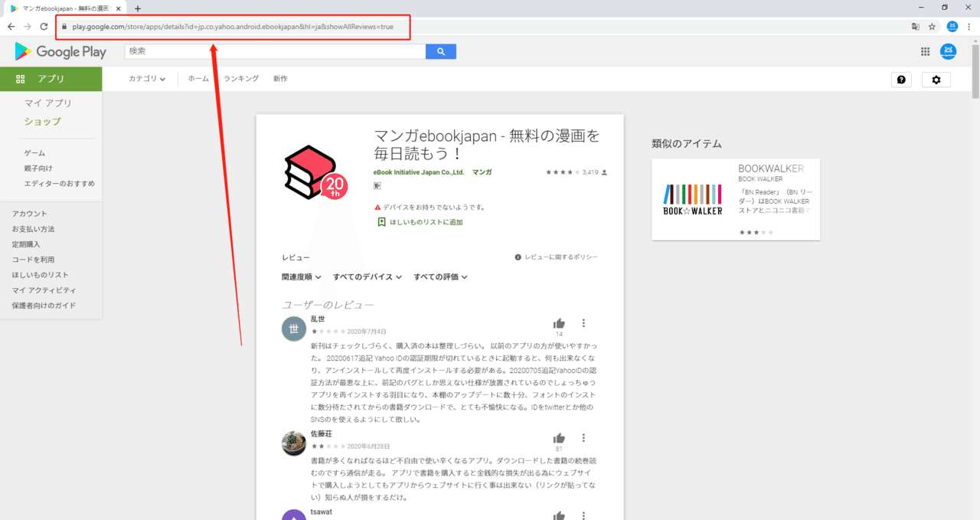Click the Google Play logo

tap(60, 52)
